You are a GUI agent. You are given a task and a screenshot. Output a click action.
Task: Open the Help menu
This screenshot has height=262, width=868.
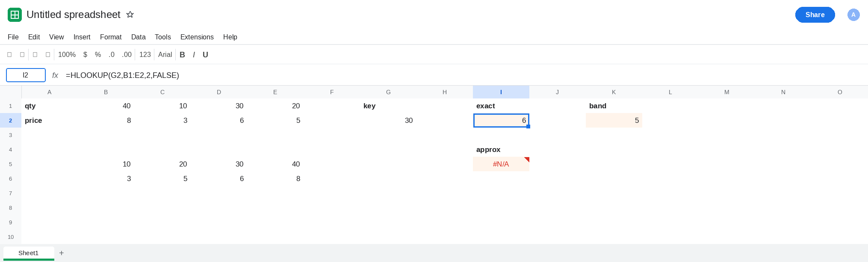point(230,37)
